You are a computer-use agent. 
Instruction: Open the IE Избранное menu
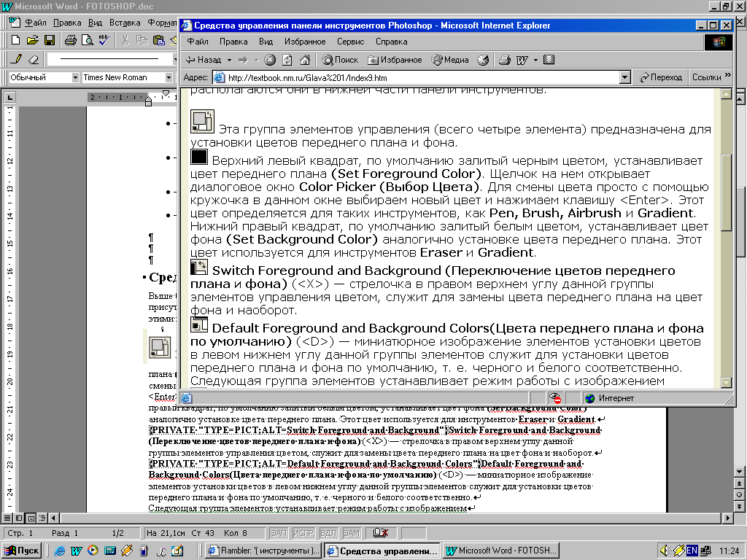(305, 42)
